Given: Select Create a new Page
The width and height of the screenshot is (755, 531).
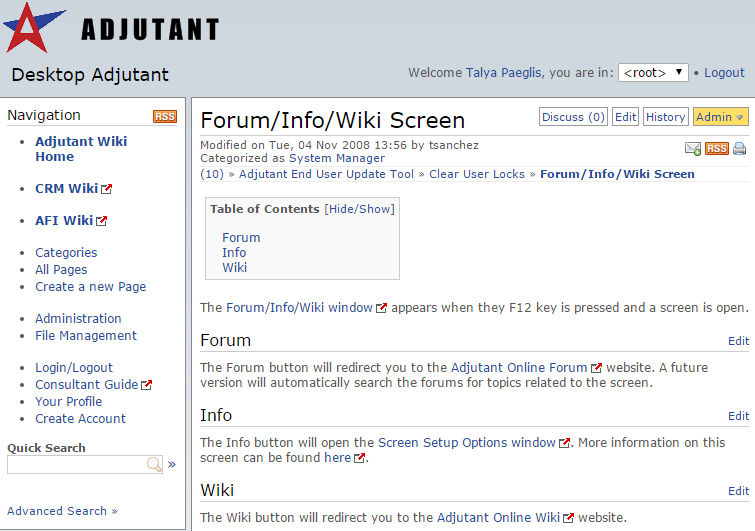Looking at the screenshot, I should pyautogui.click(x=91, y=286).
